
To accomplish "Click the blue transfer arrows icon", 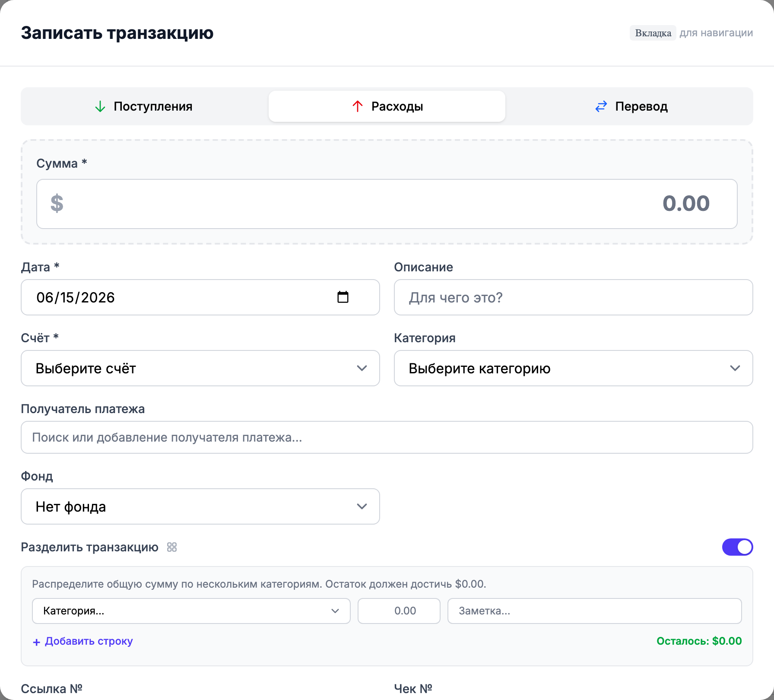I will 601,106.
